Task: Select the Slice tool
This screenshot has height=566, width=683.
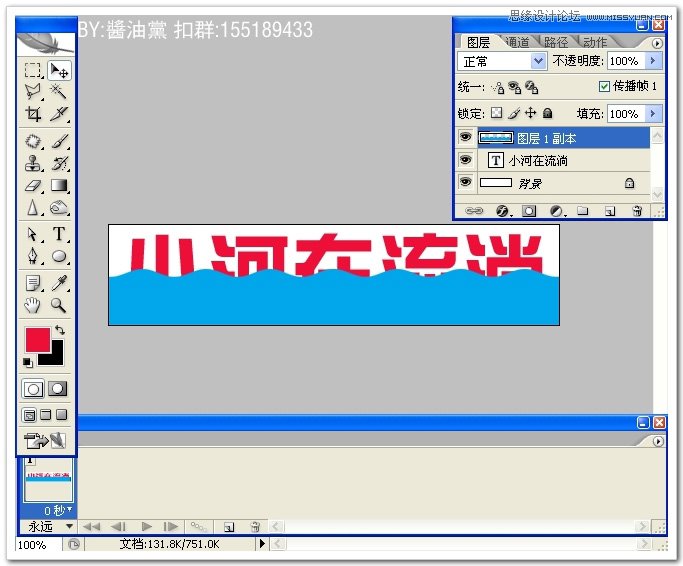Action: click(59, 114)
